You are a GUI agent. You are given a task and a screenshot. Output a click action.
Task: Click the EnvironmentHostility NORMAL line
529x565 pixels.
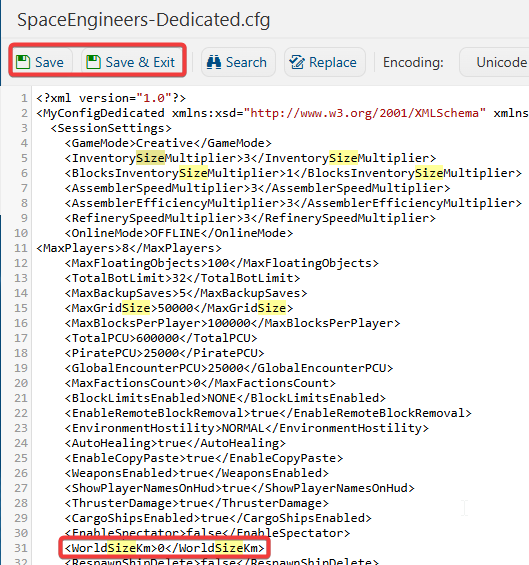pyautogui.click(x=247, y=428)
